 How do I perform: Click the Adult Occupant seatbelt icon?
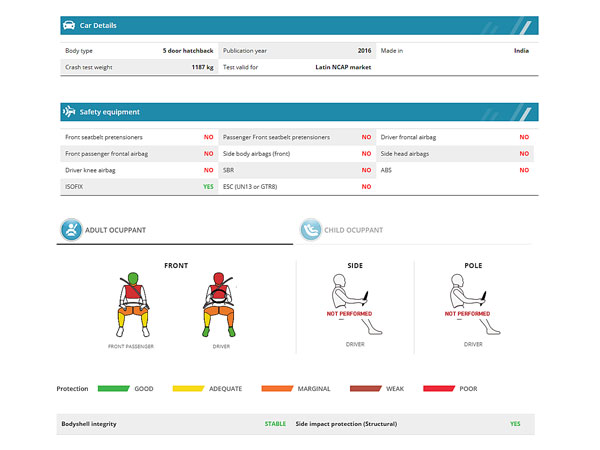click(70, 230)
